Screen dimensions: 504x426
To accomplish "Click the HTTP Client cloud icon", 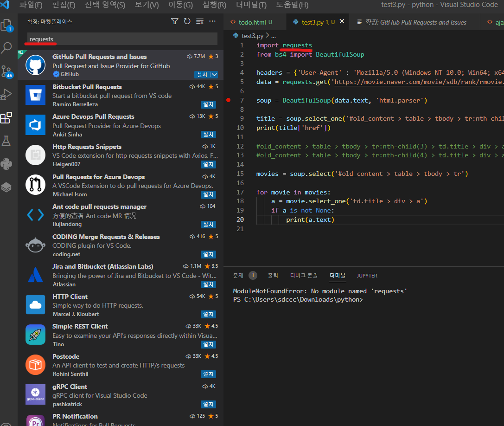I will click(35, 305).
